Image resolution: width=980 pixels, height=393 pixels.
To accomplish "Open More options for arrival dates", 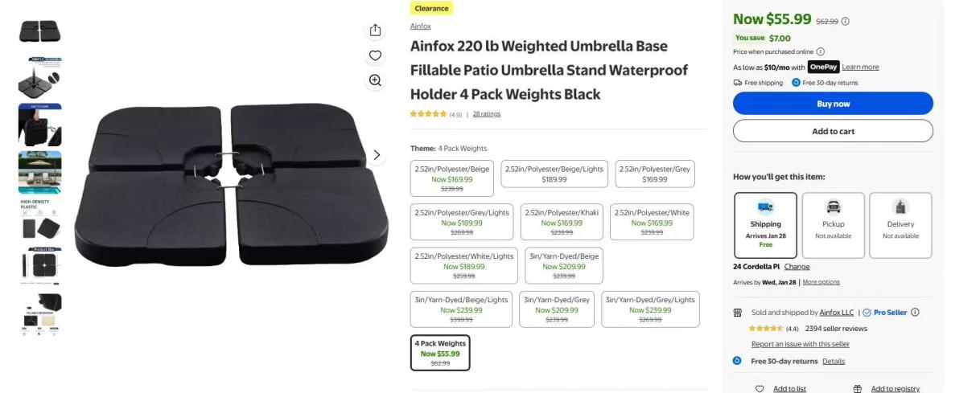I will click(x=821, y=282).
